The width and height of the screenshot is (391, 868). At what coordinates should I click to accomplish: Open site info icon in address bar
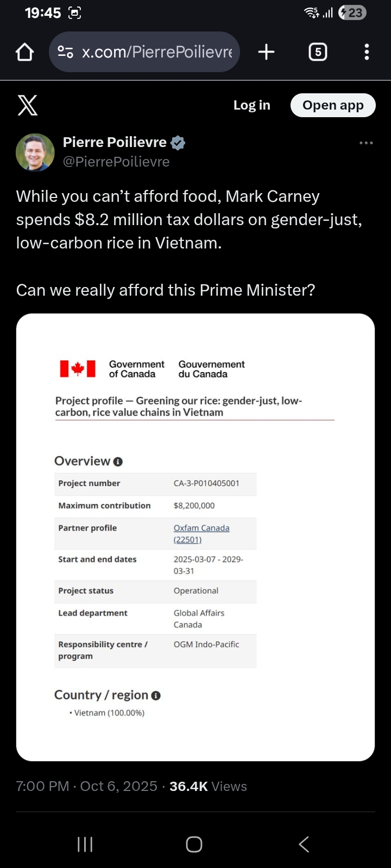coord(65,52)
